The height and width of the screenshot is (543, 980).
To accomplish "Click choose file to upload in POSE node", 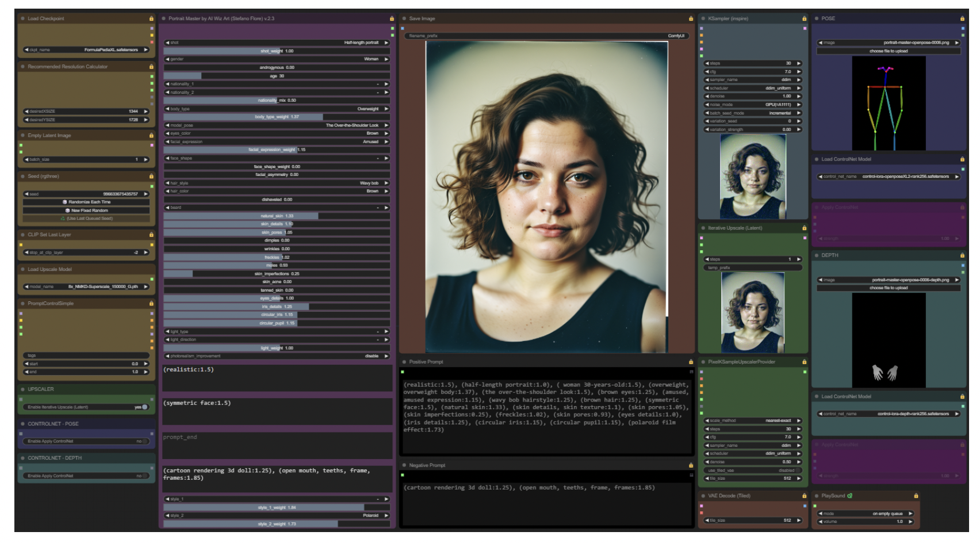I will [x=889, y=51].
